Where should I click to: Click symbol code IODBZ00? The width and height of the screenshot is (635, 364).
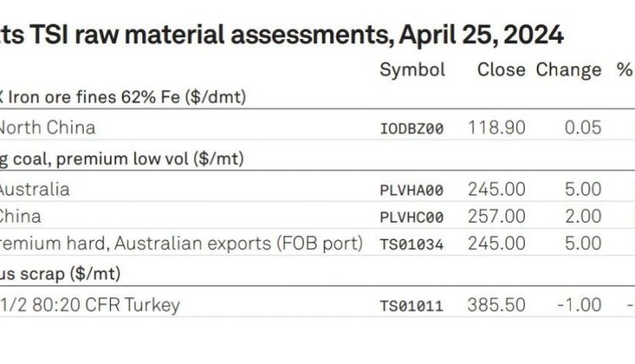411,129
